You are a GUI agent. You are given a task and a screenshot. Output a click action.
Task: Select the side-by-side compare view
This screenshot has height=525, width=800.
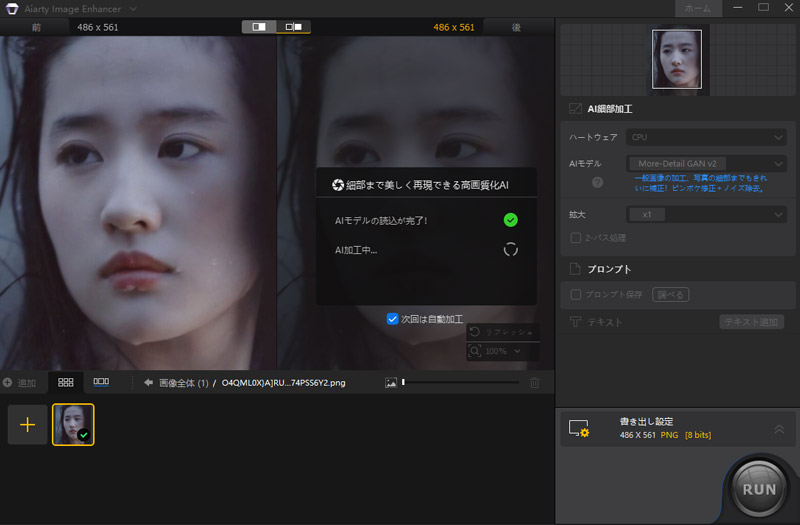(x=294, y=27)
